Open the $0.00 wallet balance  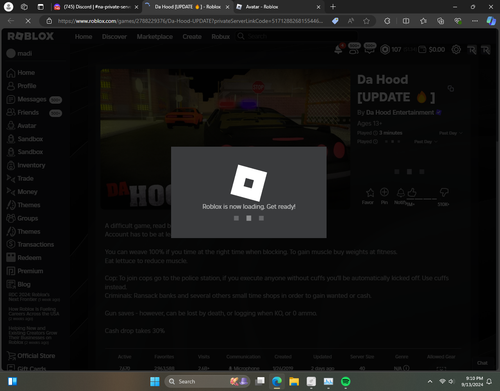click(x=432, y=50)
